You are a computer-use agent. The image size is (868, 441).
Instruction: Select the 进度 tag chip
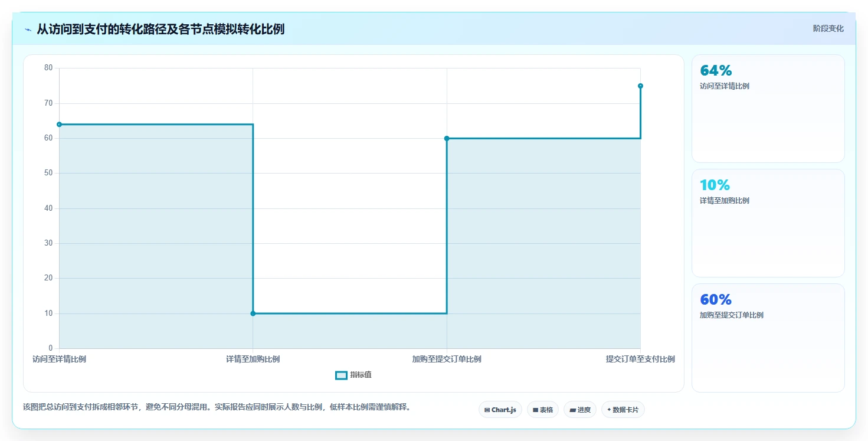click(x=579, y=410)
